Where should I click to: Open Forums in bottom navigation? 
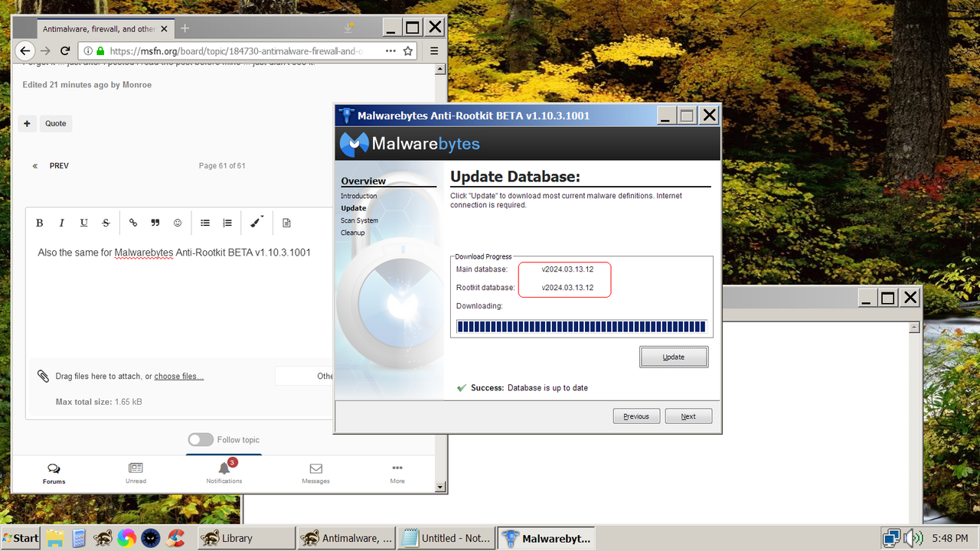tap(54, 473)
